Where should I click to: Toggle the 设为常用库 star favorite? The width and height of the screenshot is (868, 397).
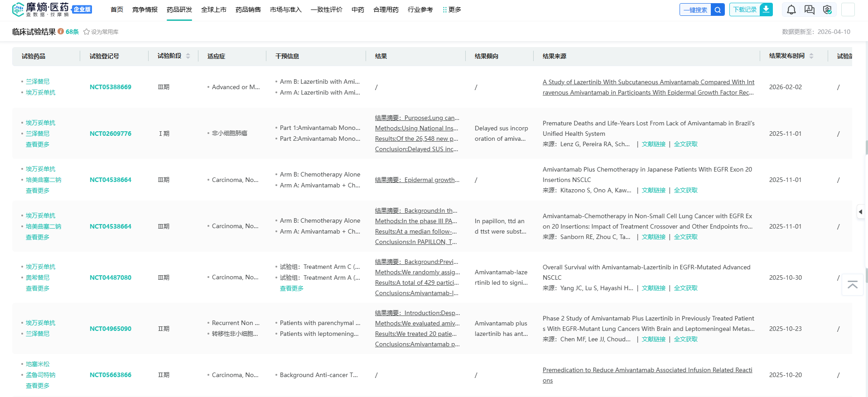[87, 32]
